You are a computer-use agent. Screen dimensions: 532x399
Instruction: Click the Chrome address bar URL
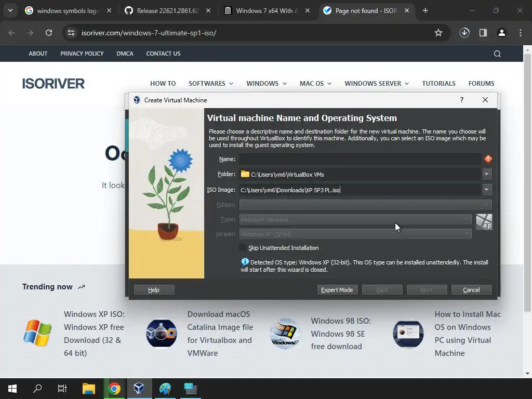point(149,33)
